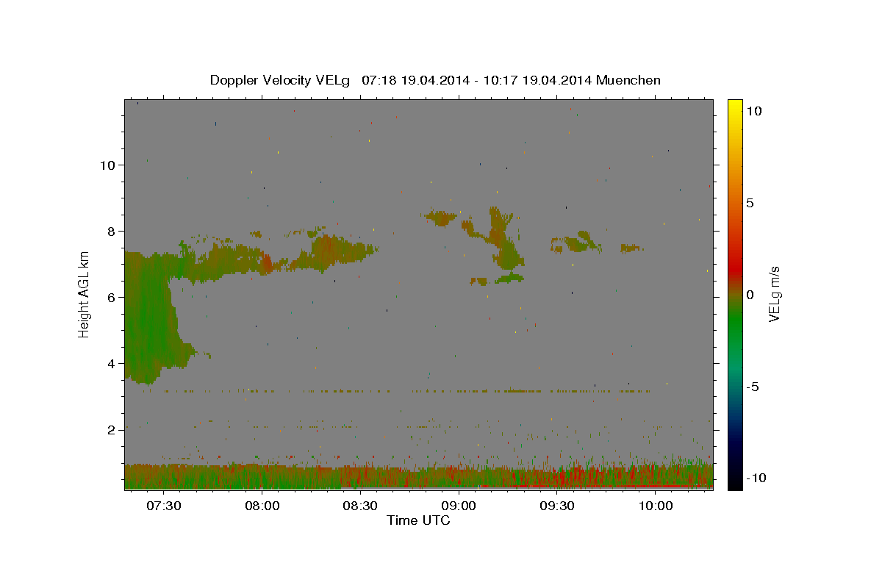The image size is (882, 588).
Task: Click the colorbar tick value 0
Action: pyautogui.click(x=750, y=295)
